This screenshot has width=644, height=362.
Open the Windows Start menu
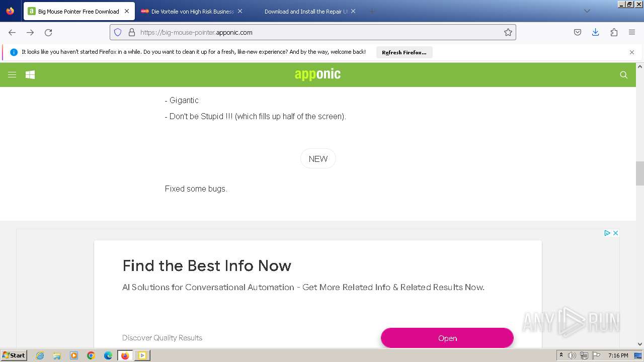coord(14,355)
